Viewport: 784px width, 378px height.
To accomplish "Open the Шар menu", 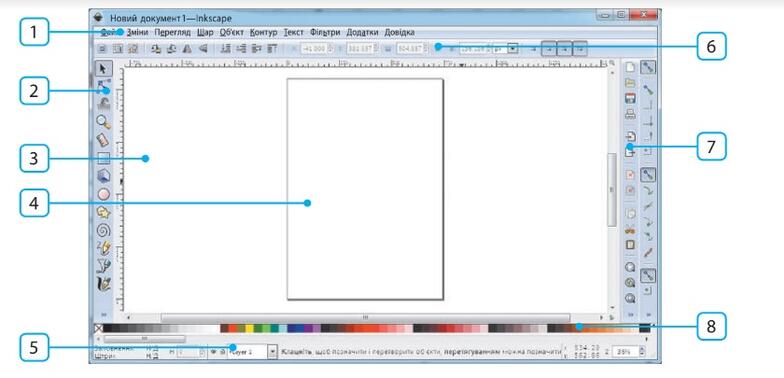I will [205, 32].
